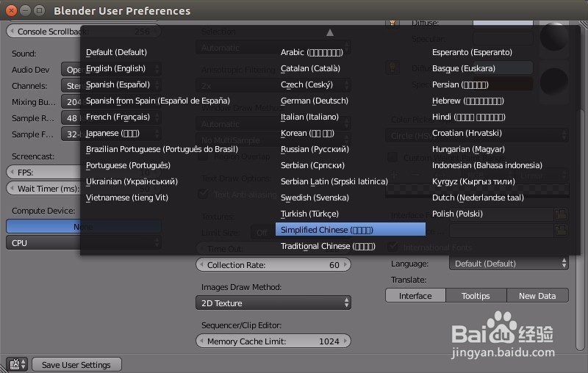Toggle Tooltips translation button
The width and height of the screenshot is (588, 373).
tap(476, 295)
